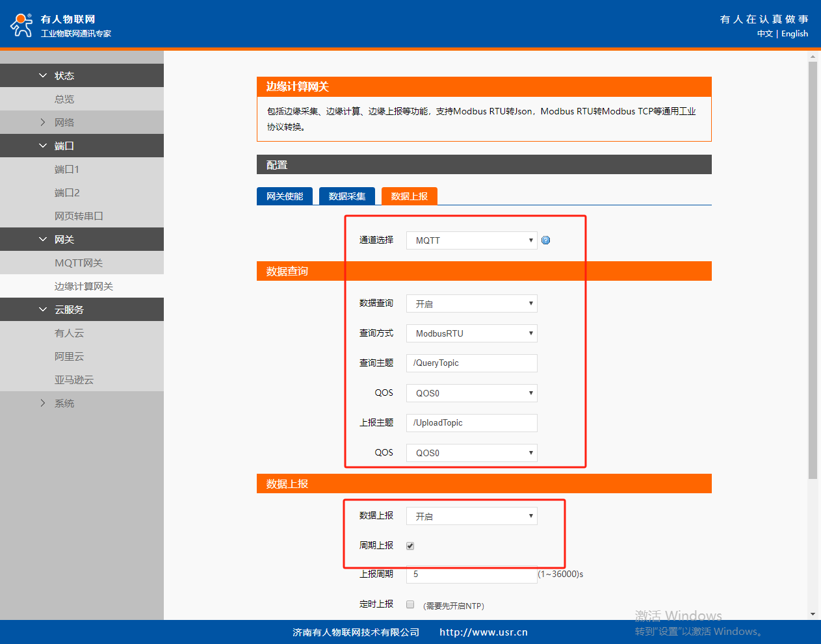The image size is (821, 644).
Task: Click the 有人物联网 logo icon
Action: click(21, 25)
